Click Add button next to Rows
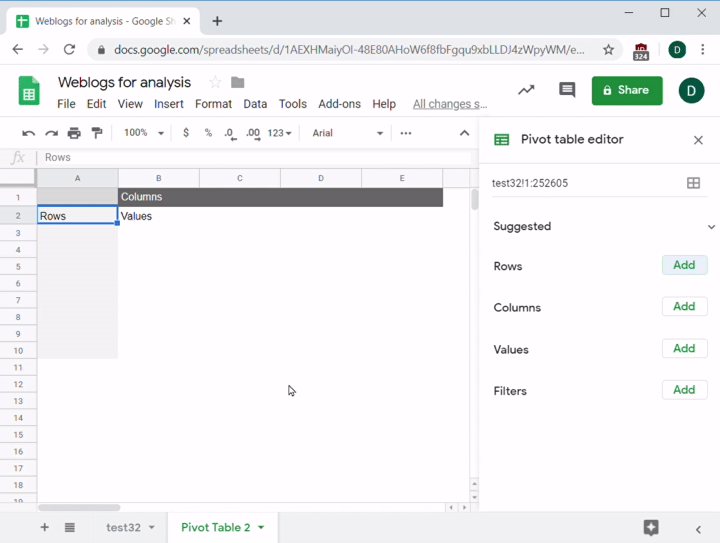The image size is (720, 543). [x=684, y=265]
